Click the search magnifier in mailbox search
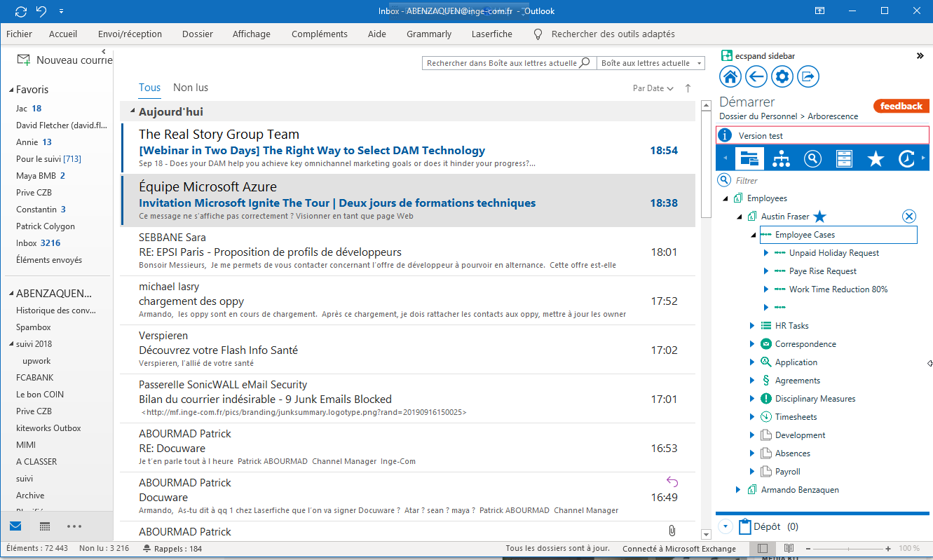The image size is (933, 560). [585, 63]
